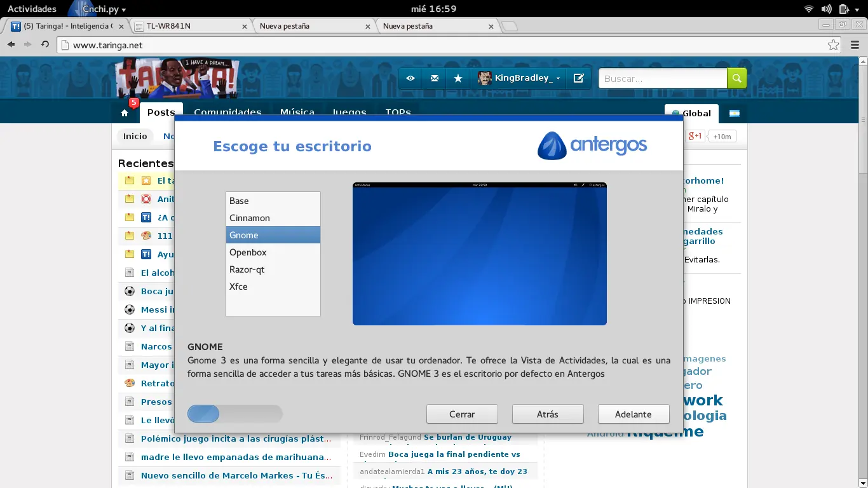Open the KingBradley_ user dropdown
The image size is (868, 488).
point(519,78)
